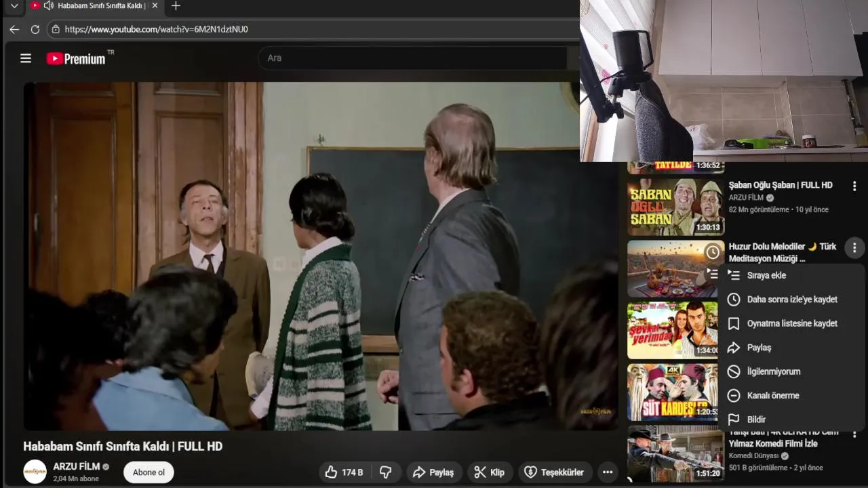The image size is (868, 488).
Task: Open Şaban Oğlu Şaban video thumbnail
Action: (x=675, y=207)
